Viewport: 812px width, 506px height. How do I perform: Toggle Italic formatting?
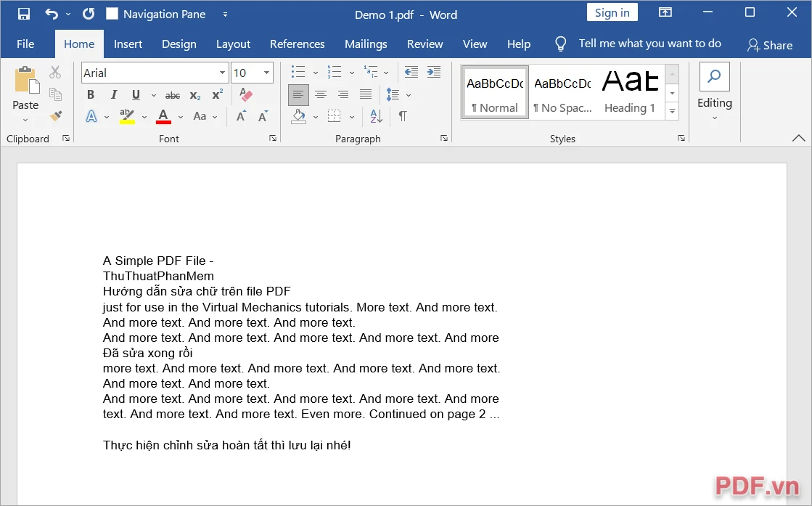pyautogui.click(x=113, y=94)
